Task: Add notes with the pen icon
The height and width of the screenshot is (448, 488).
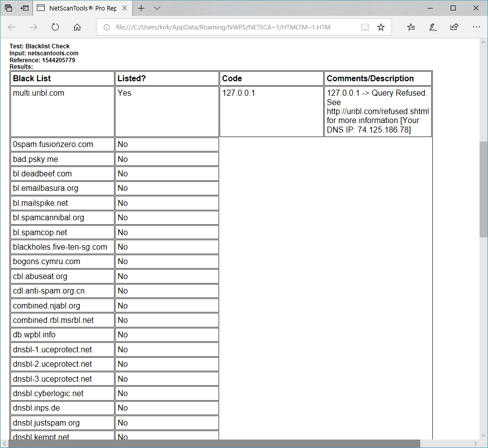Action: click(433, 27)
